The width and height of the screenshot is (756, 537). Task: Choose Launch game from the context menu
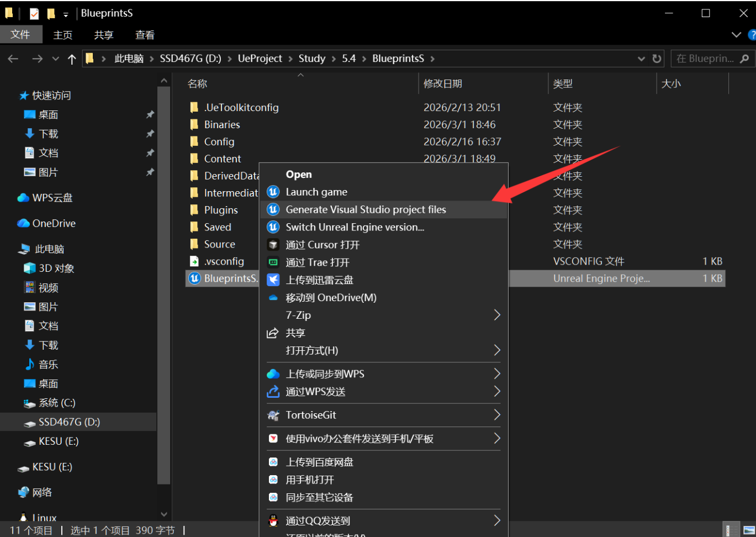384,192
